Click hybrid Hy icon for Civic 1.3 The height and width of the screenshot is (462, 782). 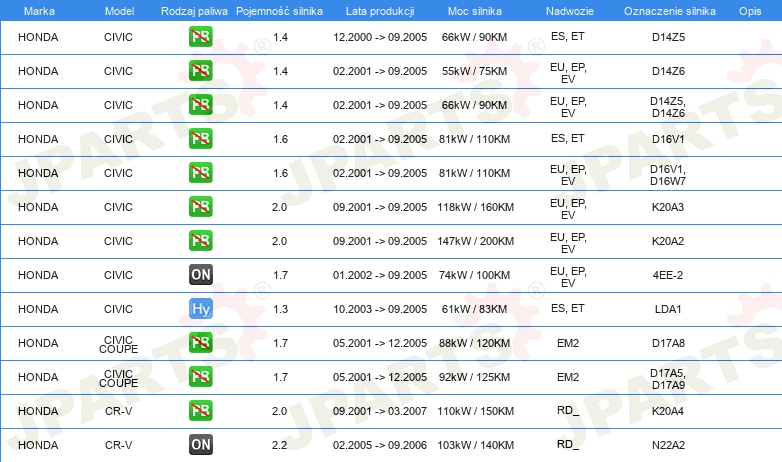click(x=200, y=309)
